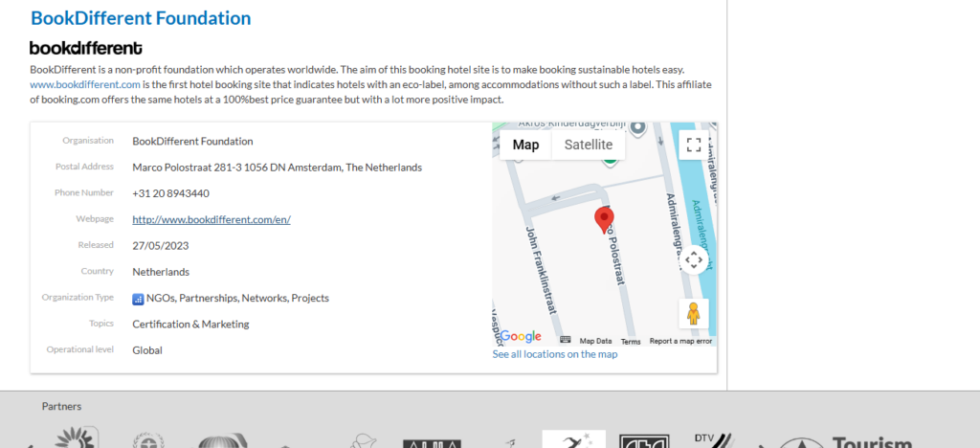Open www.bookdifferent.com link in description

(85, 84)
